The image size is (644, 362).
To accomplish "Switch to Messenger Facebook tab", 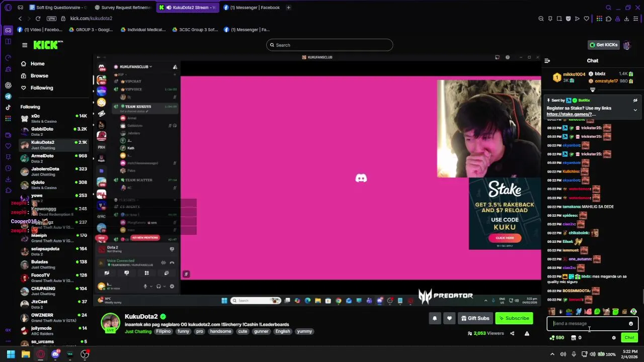I will coord(252,8).
